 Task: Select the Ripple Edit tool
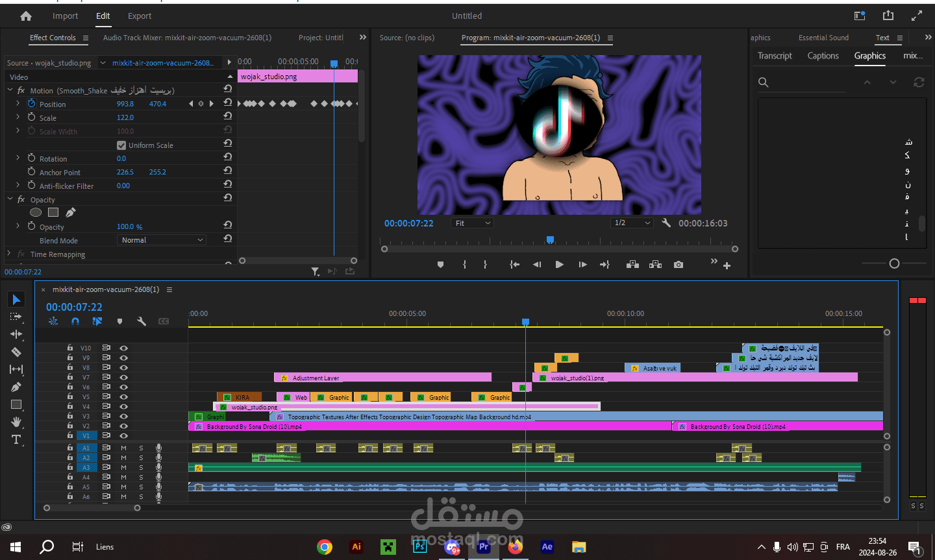click(16, 334)
